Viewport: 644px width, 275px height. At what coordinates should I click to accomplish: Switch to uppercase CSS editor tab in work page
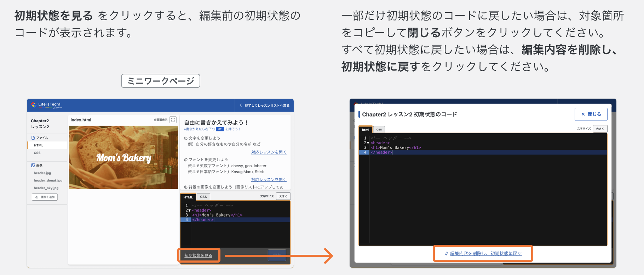[x=203, y=197]
